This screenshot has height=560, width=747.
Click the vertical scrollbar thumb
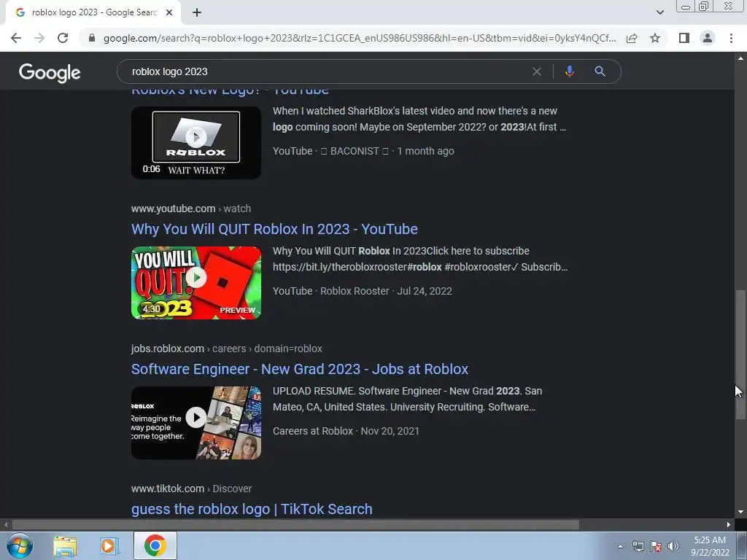pos(740,355)
